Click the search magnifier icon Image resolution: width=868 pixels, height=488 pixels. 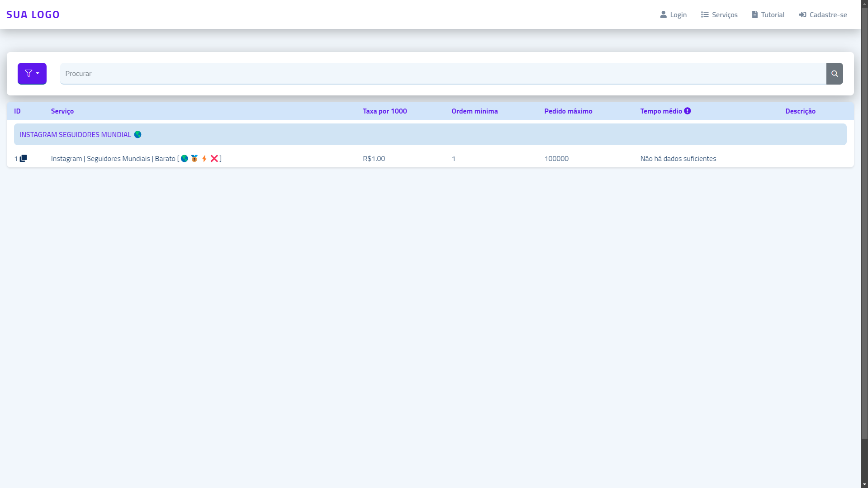click(x=835, y=73)
